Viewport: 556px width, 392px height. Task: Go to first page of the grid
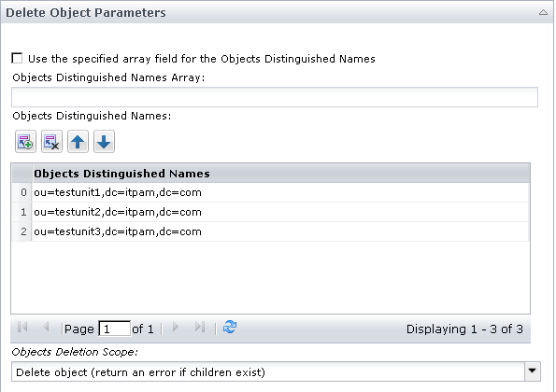click(x=22, y=327)
